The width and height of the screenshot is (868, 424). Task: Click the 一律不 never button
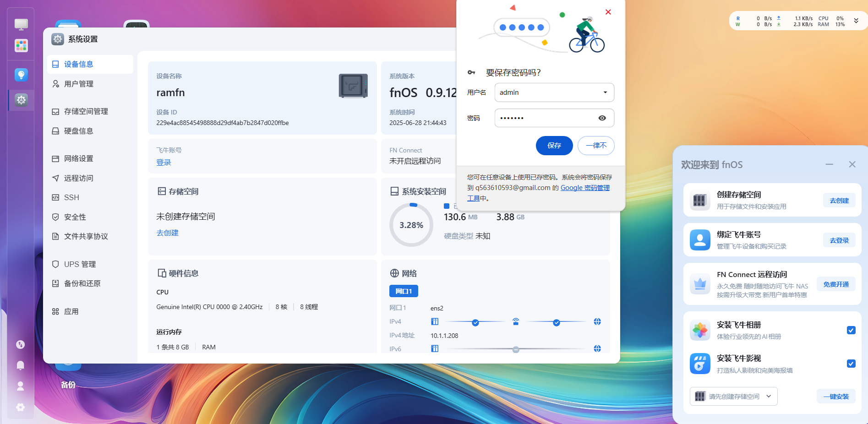tap(596, 146)
